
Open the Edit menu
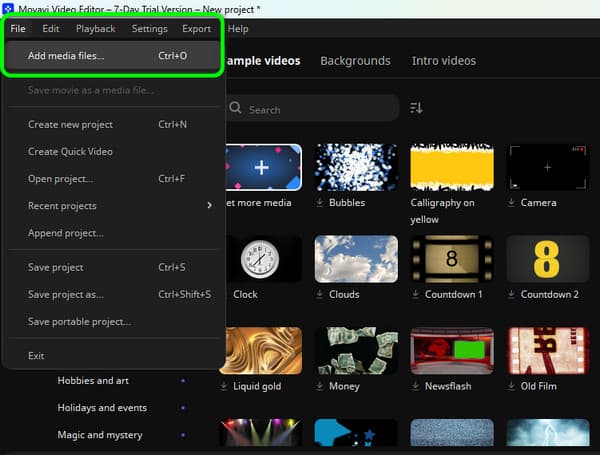[51, 29]
